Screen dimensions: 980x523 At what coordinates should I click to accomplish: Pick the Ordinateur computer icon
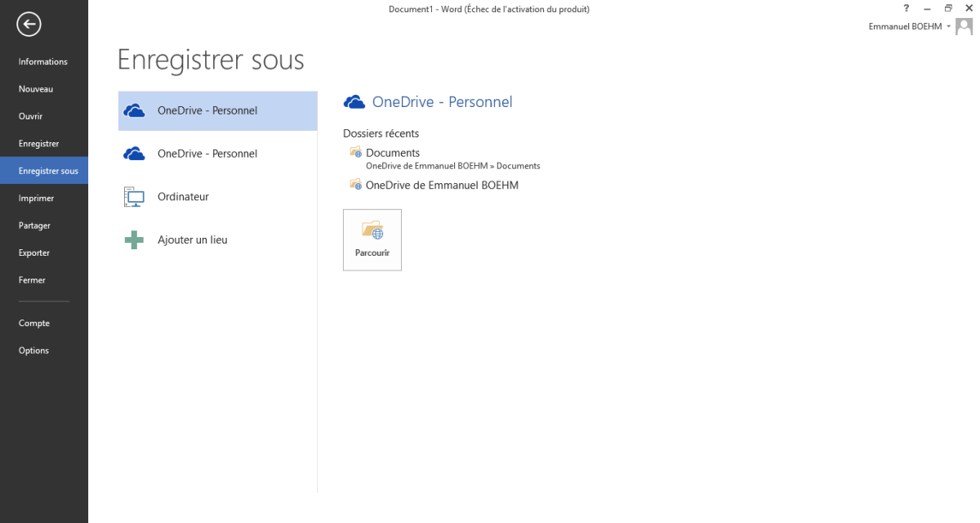tap(134, 197)
